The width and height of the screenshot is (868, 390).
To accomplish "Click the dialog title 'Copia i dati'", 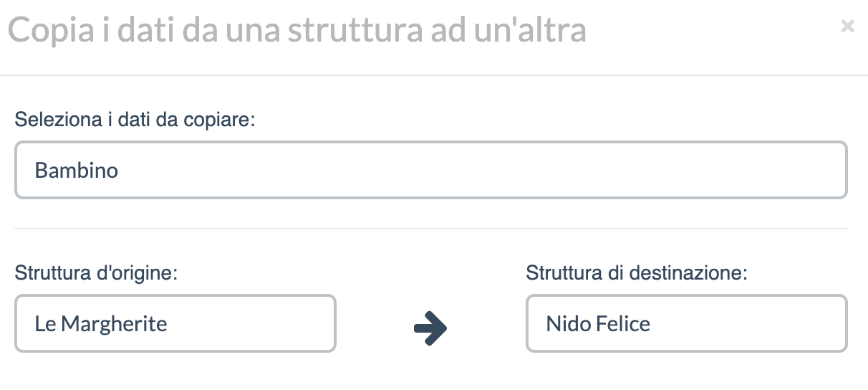I will [x=296, y=30].
